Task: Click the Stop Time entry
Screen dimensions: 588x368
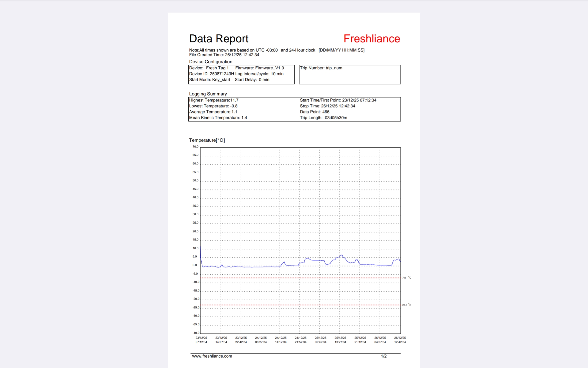Action: [x=327, y=106]
